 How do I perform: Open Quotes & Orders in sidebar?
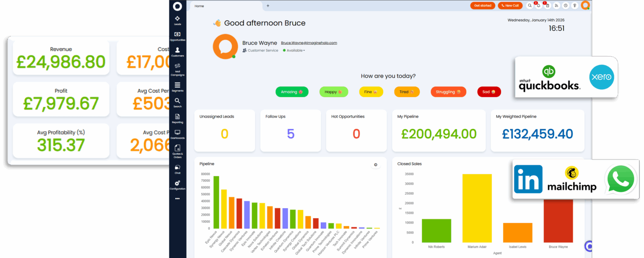tap(177, 150)
